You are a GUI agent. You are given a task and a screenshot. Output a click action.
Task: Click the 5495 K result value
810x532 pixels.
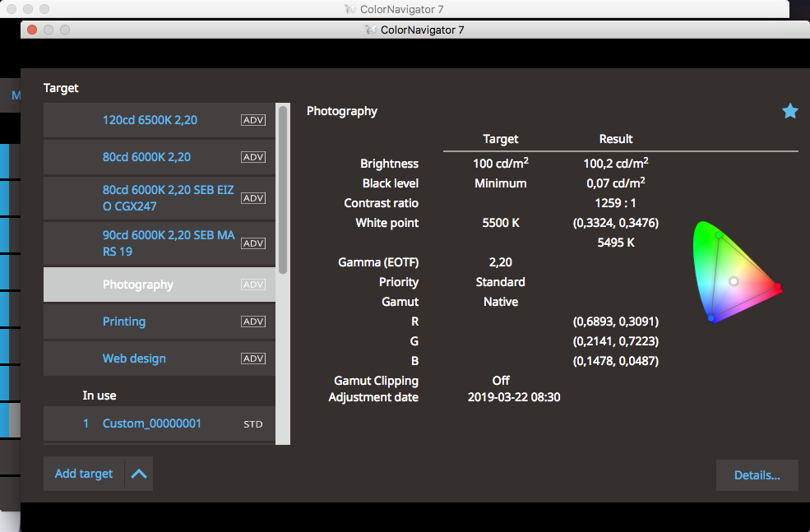(x=616, y=243)
